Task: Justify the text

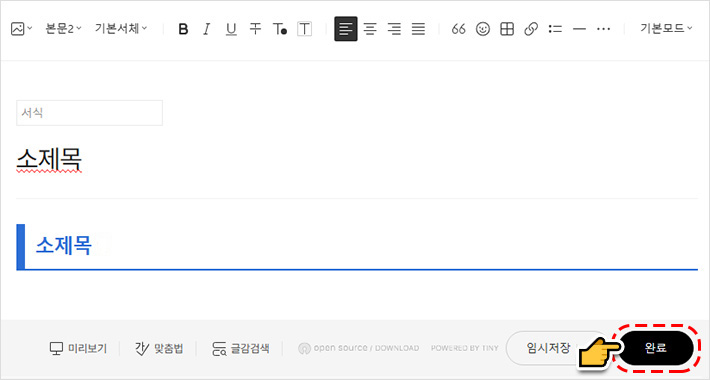Action: (418, 29)
